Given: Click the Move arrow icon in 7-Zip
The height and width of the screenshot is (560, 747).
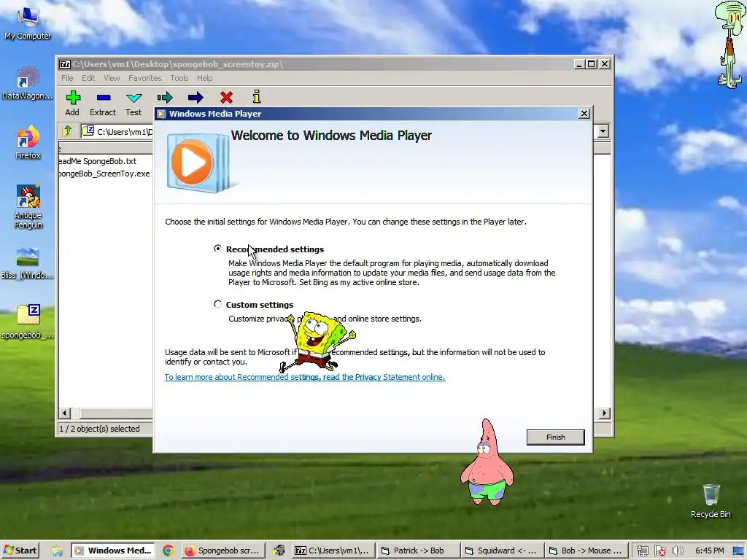Looking at the screenshot, I should [x=196, y=98].
